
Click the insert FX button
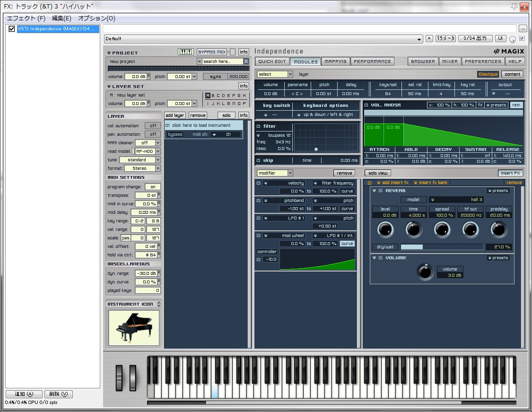tap(510, 173)
